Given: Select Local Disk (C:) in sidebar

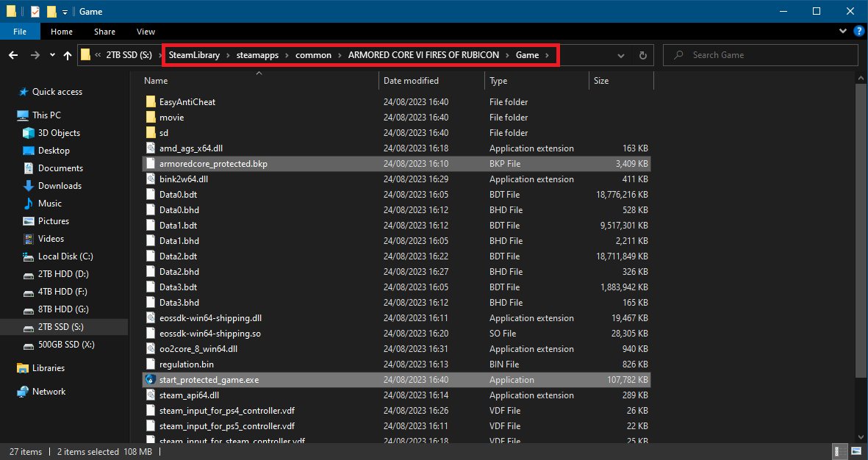Looking at the screenshot, I should coord(65,256).
